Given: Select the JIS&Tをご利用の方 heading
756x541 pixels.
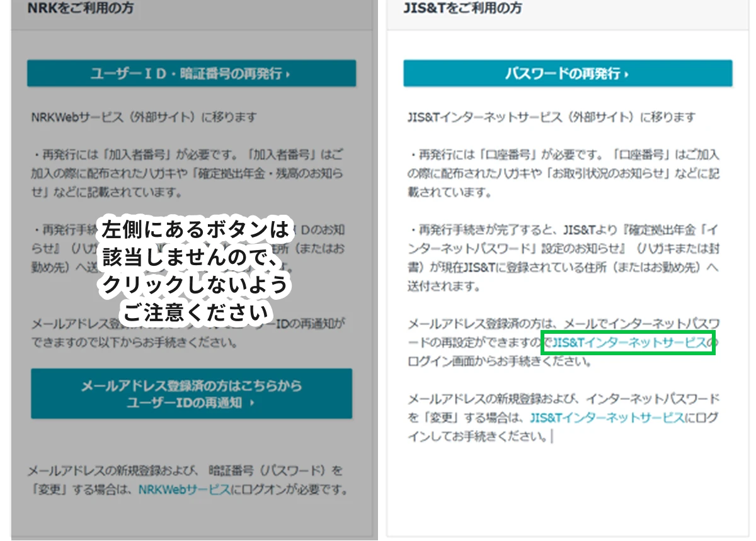Looking at the screenshot, I should [x=462, y=9].
